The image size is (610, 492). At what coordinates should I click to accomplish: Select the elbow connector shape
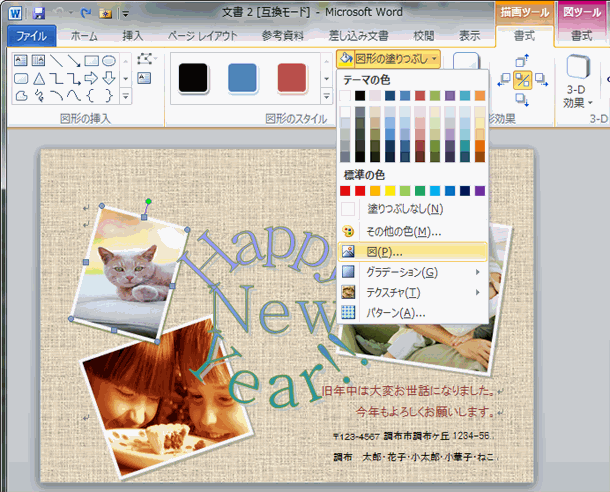(x=57, y=79)
